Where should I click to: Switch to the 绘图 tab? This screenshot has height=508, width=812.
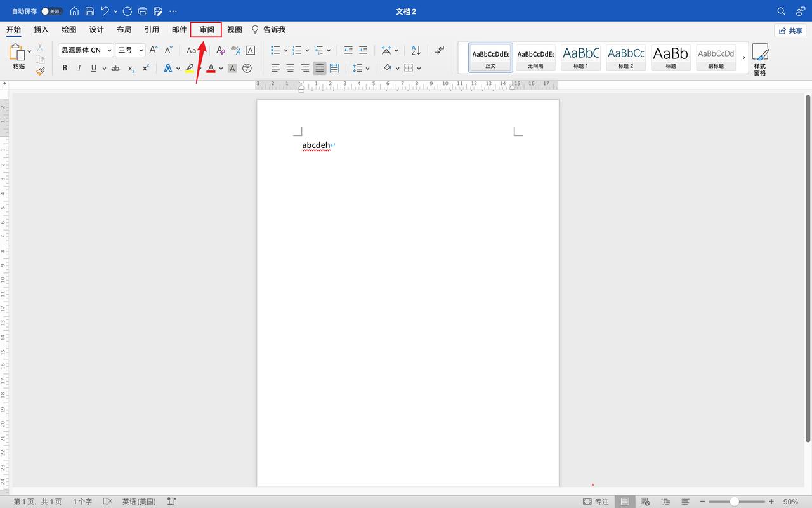point(69,30)
